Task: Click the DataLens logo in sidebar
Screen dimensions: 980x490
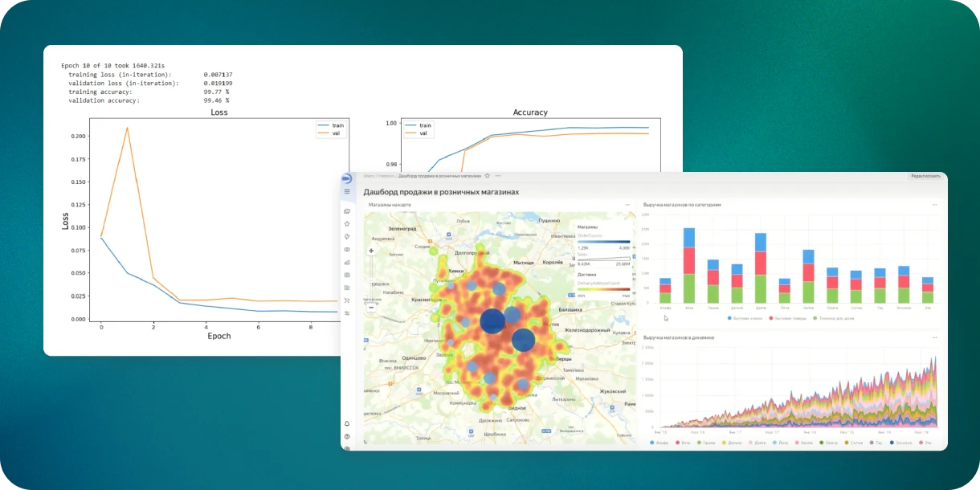Action: point(347,179)
